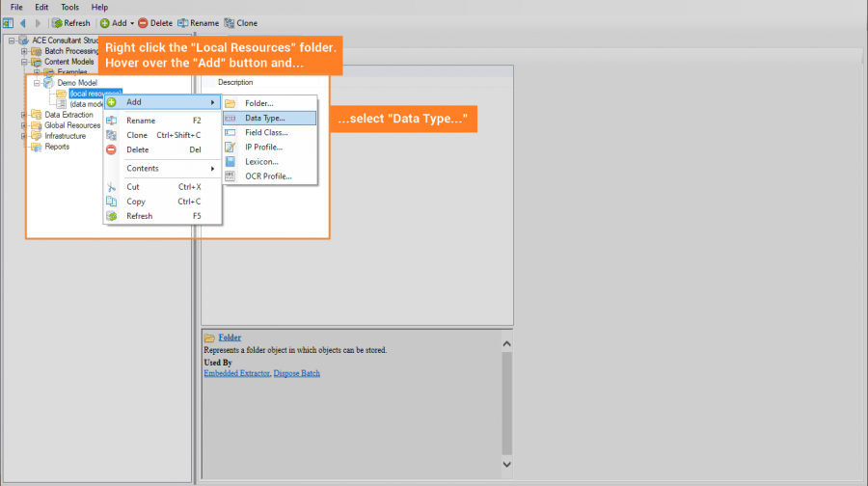The height and width of the screenshot is (486, 868).
Task: Click the tree view icon at toolbar start
Action: pyautogui.click(x=8, y=23)
